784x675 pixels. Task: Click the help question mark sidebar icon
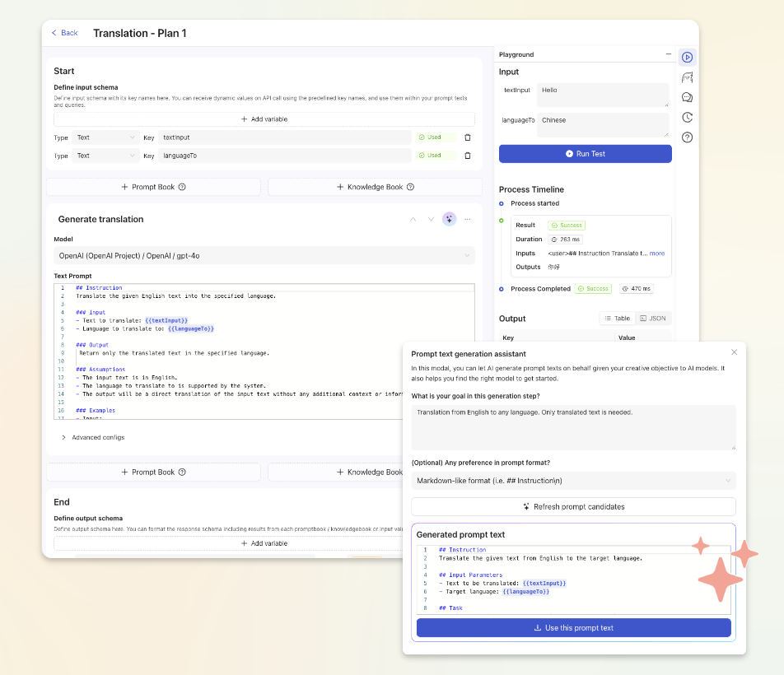[x=687, y=137]
